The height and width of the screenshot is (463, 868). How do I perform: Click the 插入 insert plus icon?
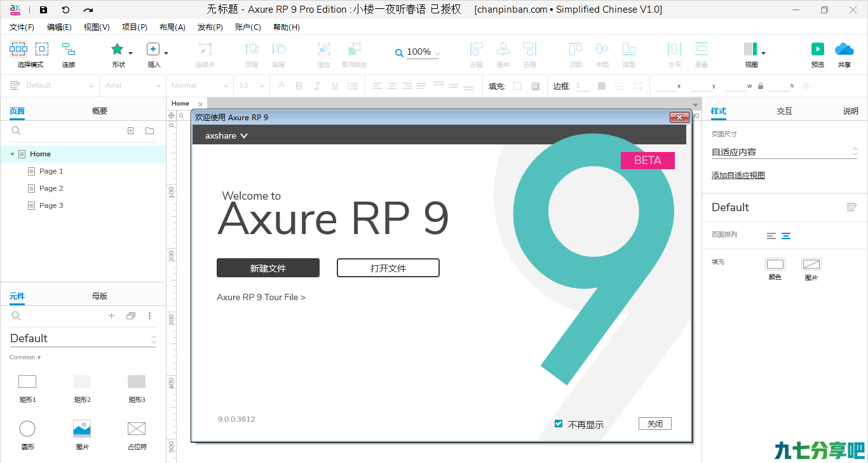(153, 49)
